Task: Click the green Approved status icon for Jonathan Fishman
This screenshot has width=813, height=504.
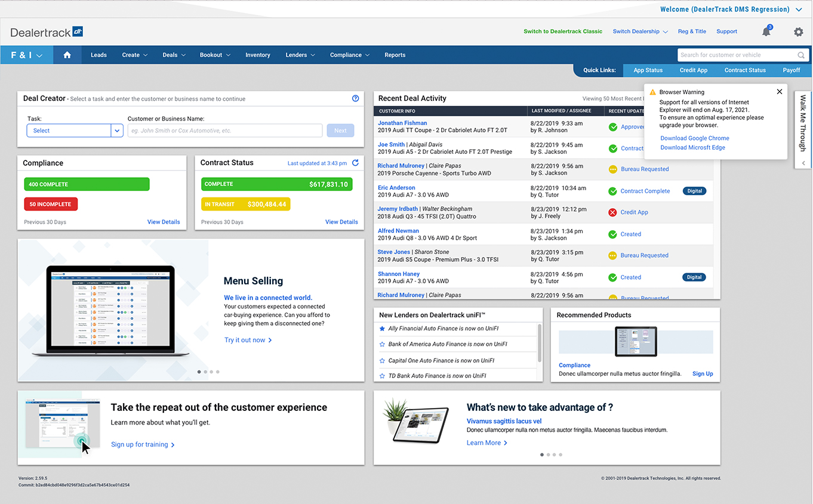Action: pos(612,126)
